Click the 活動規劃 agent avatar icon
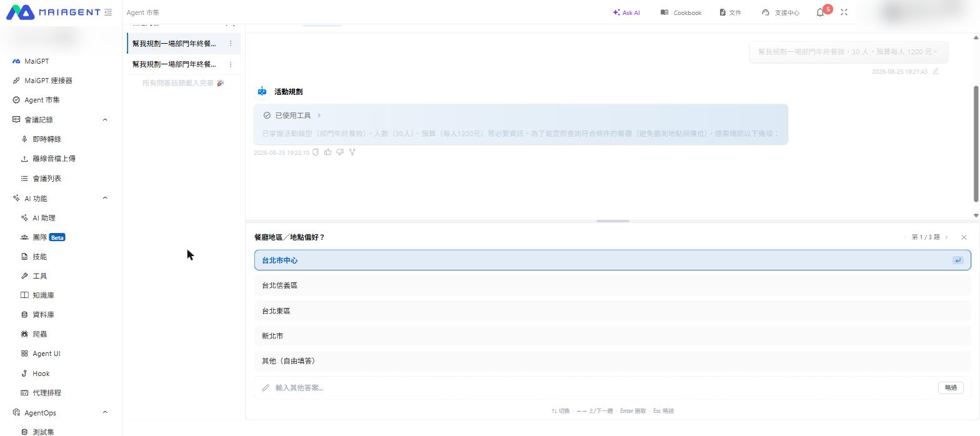This screenshot has height=436, width=980. 262,91
